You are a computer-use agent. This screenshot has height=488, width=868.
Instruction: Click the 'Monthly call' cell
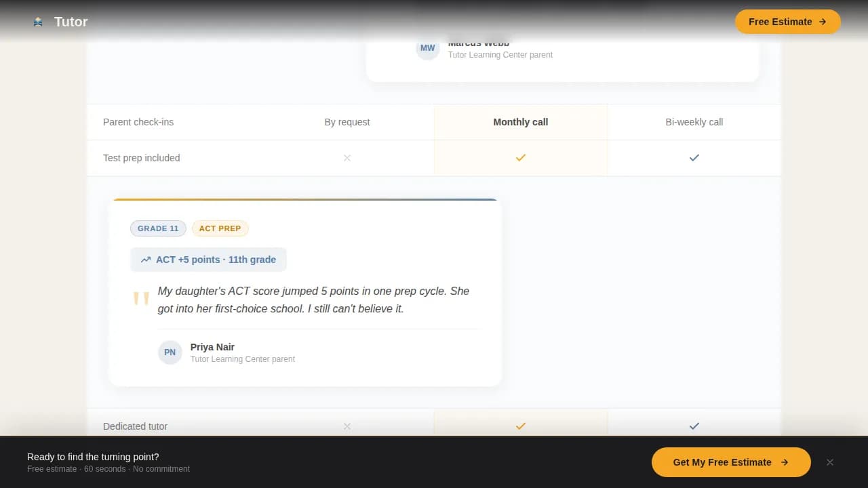521,122
